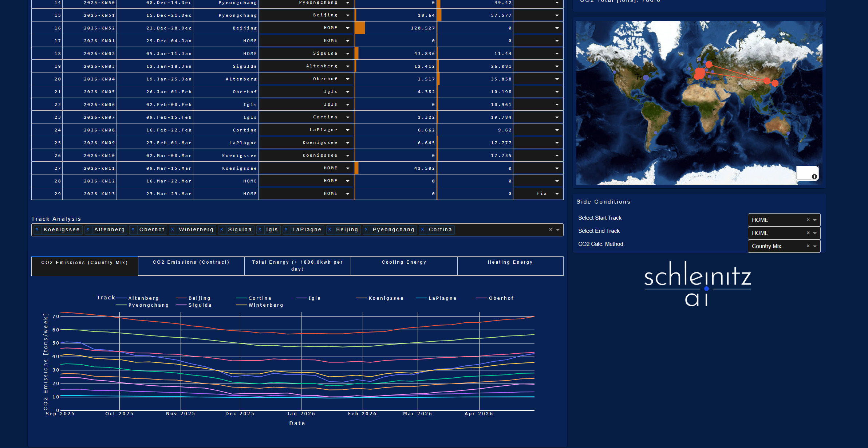This screenshot has width=868, height=448.
Task: Expand the Track Analysis multi-select dropdown
Action: (x=558, y=230)
